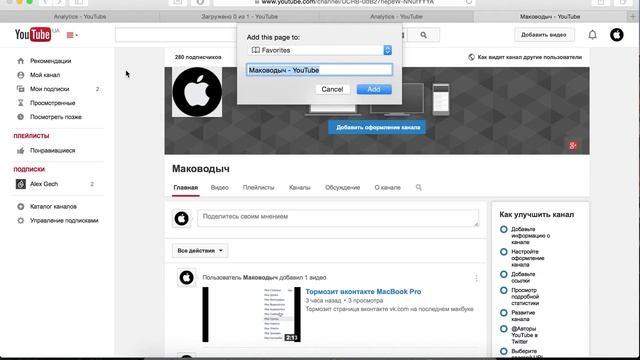Click the gear icon beside Управление подписками

(21, 220)
